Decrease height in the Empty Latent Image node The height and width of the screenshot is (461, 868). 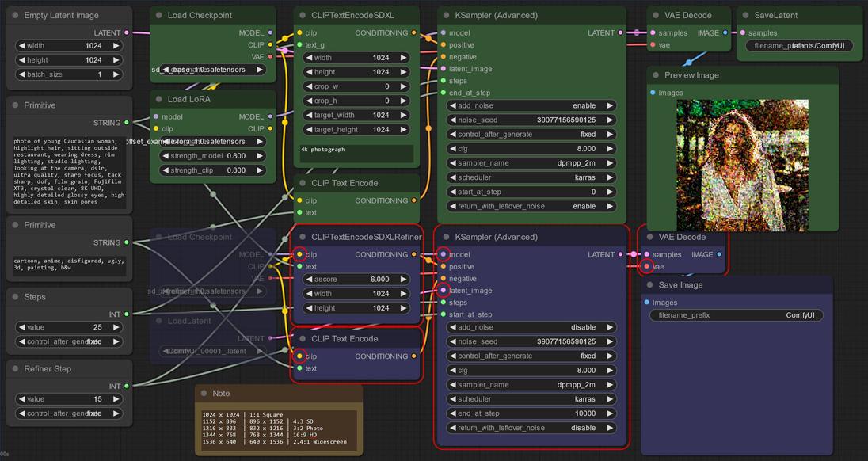22,60
